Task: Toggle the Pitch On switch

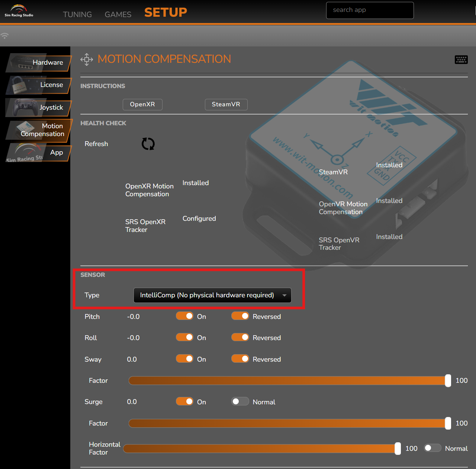Action: point(184,316)
